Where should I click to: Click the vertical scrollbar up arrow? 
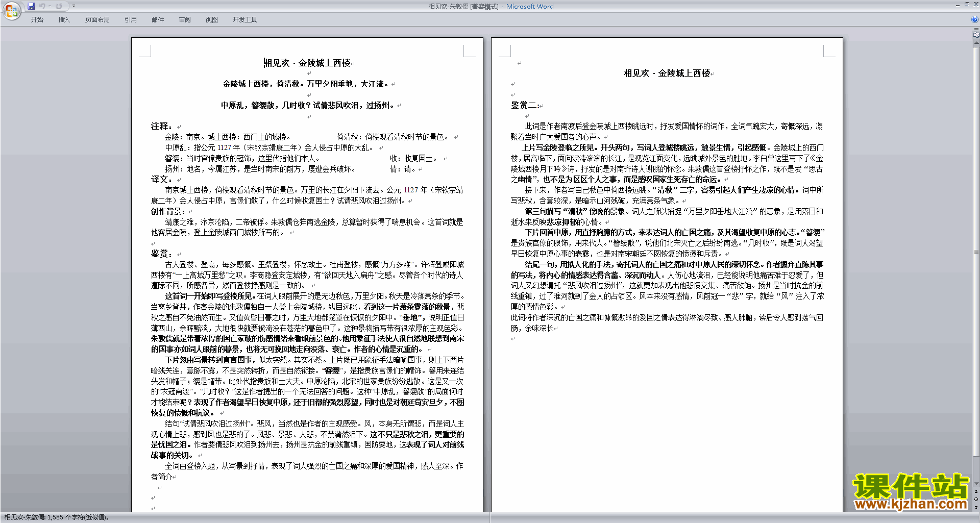coord(976,43)
